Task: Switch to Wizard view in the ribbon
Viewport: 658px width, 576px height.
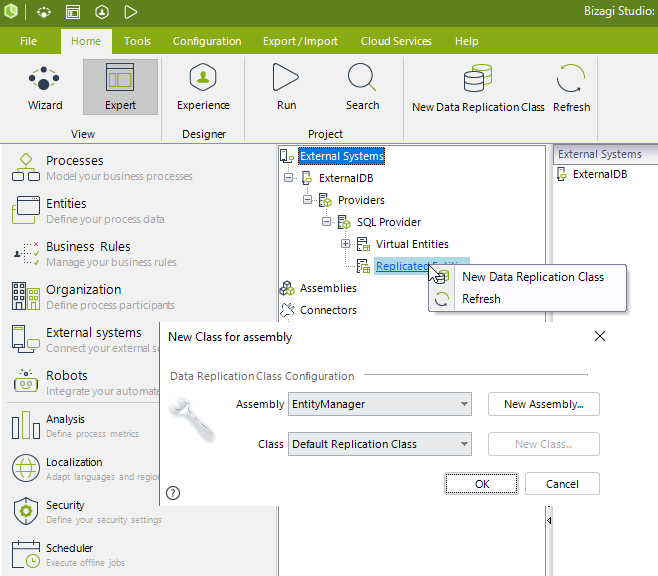Action: pyautogui.click(x=45, y=87)
